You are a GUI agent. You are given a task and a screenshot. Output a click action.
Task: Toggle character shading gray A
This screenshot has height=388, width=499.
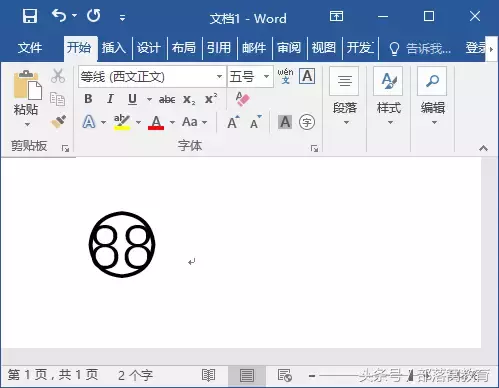click(x=285, y=122)
